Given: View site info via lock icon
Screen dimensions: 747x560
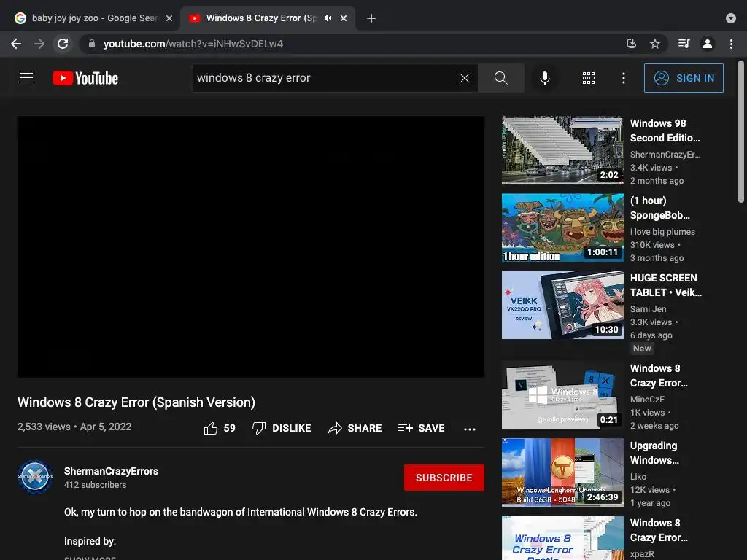Looking at the screenshot, I should [92, 44].
